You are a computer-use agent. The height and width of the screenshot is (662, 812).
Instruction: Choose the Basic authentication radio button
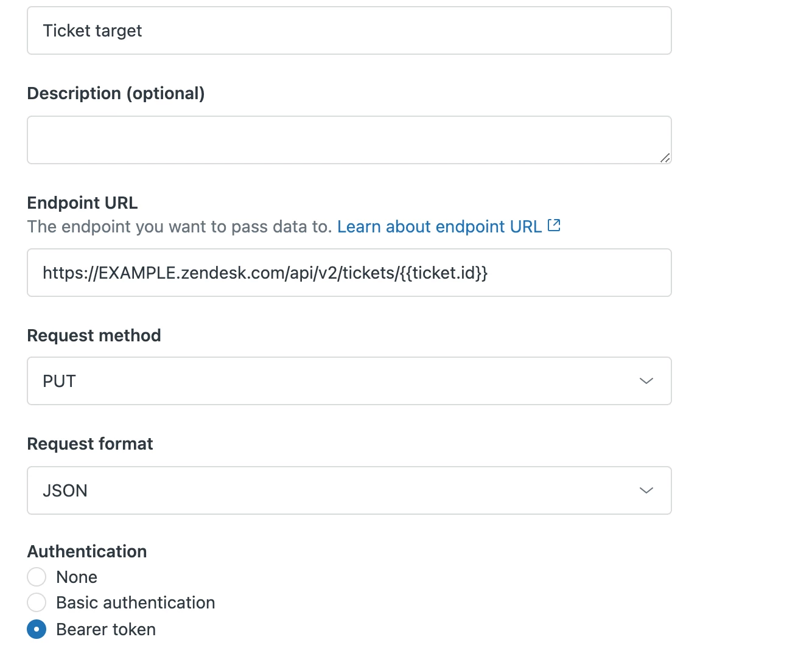[x=37, y=602]
